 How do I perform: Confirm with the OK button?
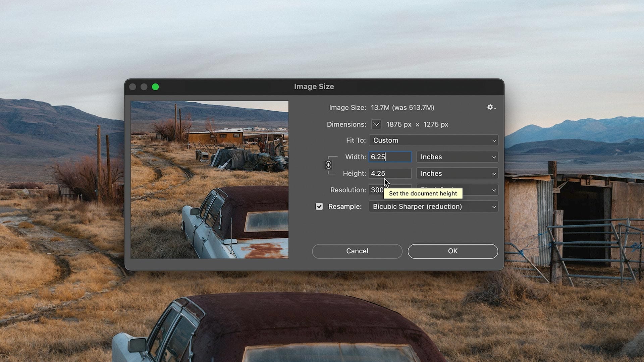[452, 251]
